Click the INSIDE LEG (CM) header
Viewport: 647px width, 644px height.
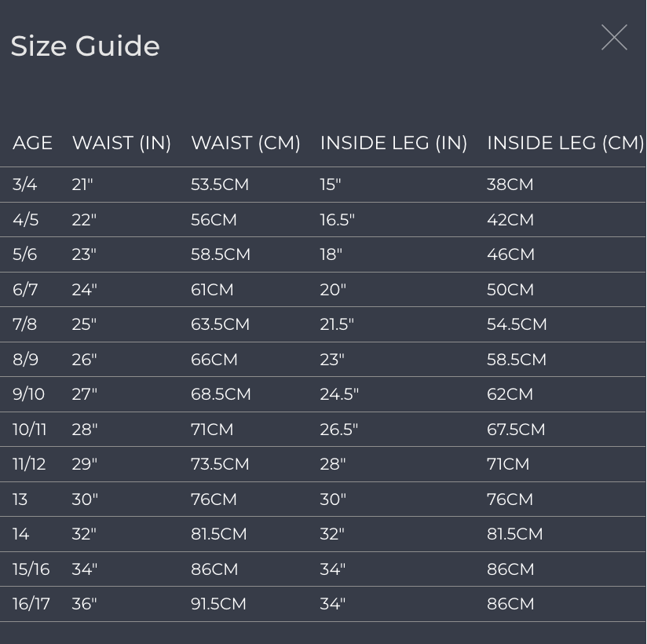(x=565, y=143)
